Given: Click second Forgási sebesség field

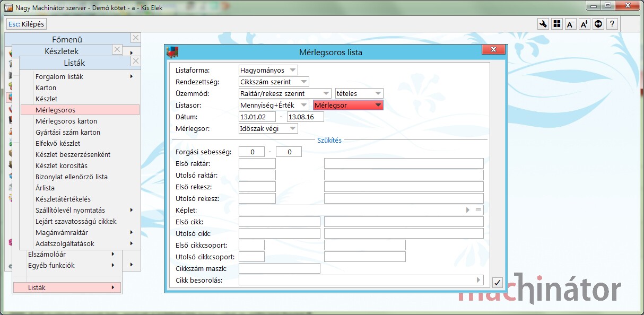Looking at the screenshot, I should 289,152.
